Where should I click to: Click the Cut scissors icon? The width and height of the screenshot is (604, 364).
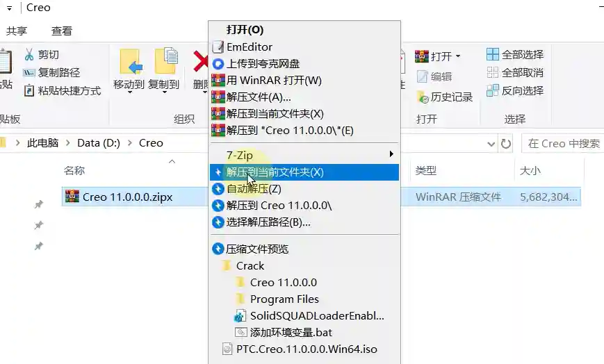point(29,55)
